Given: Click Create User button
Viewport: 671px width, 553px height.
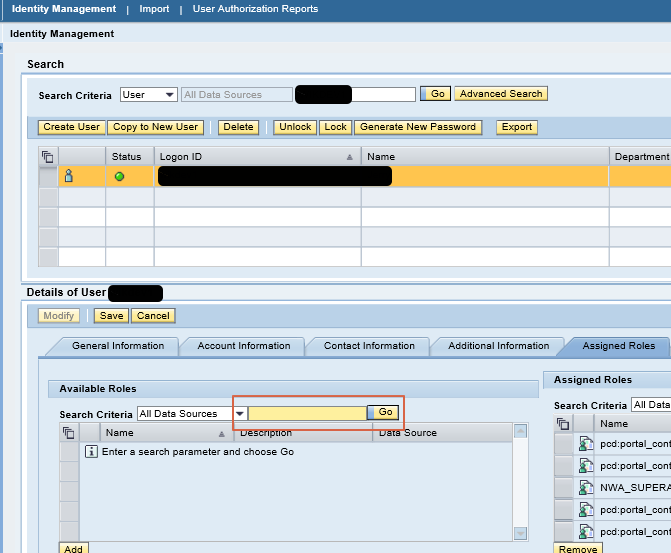Looking at the screenshot, I should [x=71, y=127].
